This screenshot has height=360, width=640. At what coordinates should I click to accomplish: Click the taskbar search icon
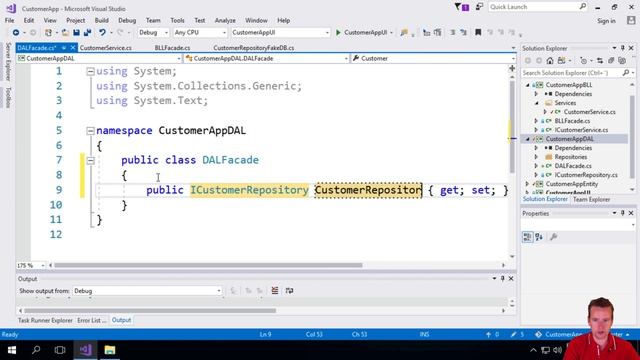click(x=36, y=350)
